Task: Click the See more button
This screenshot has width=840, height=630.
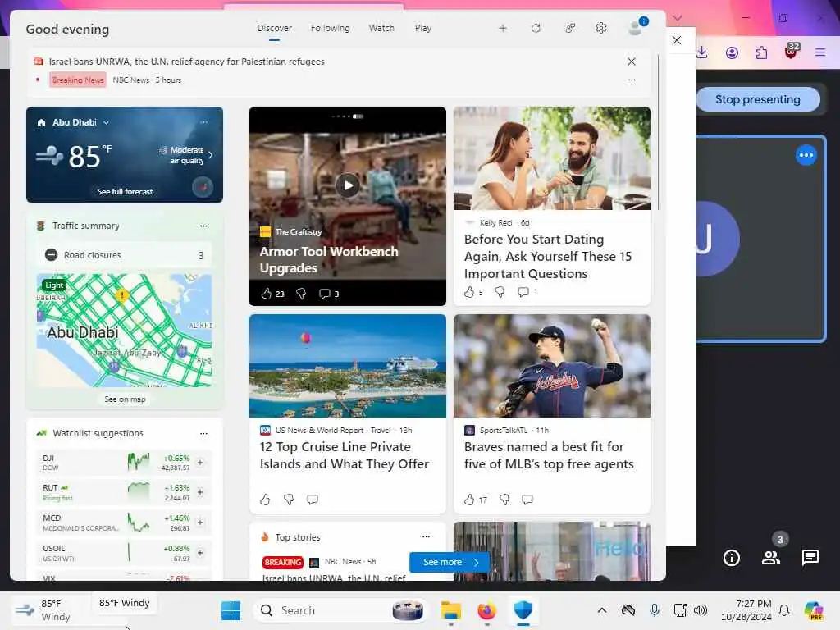Action: click(x=450, y=562)
